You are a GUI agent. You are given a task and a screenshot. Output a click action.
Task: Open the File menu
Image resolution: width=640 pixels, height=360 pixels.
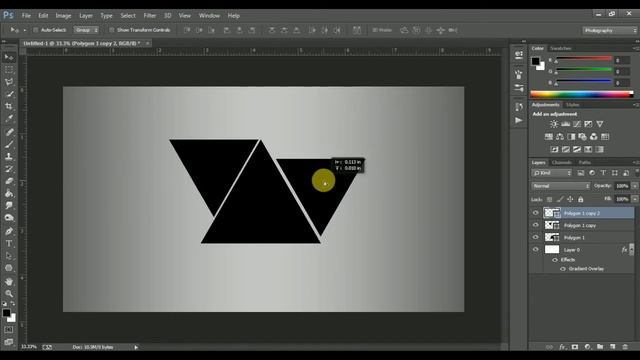(x=27, y=16)
